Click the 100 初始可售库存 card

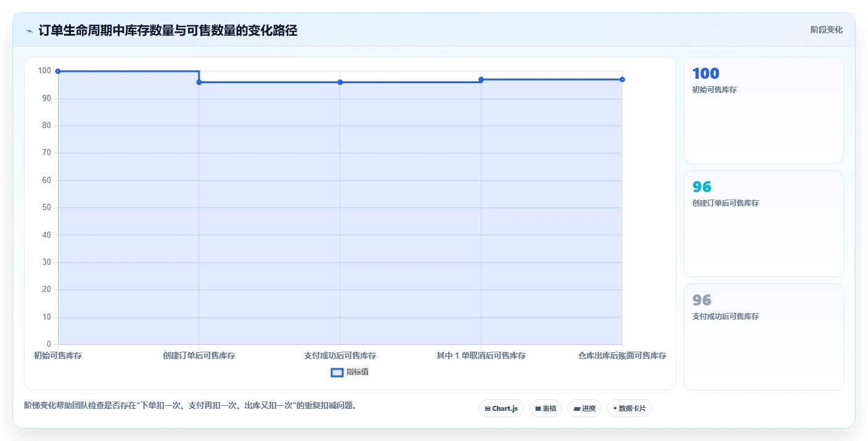[x=763, y=110]
